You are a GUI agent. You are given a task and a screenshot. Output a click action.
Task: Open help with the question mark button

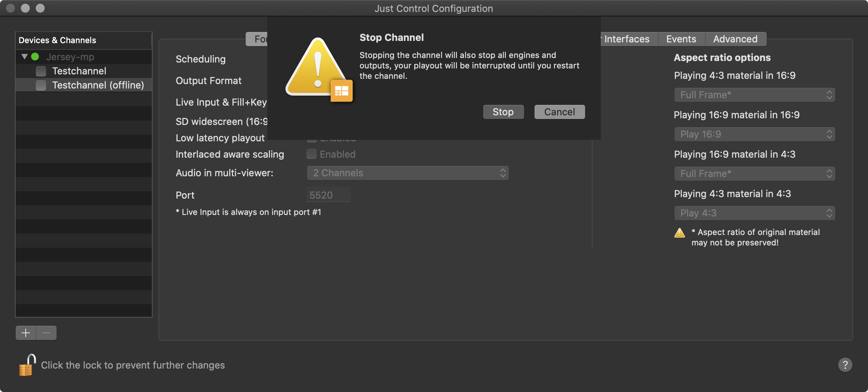845,365
